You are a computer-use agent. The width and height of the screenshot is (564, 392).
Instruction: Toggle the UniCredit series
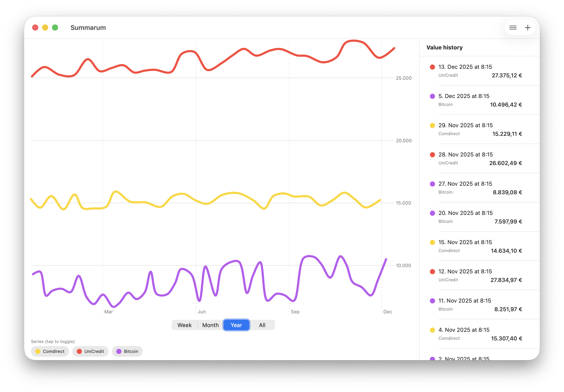pyautogui.click(x=90, y=351)
